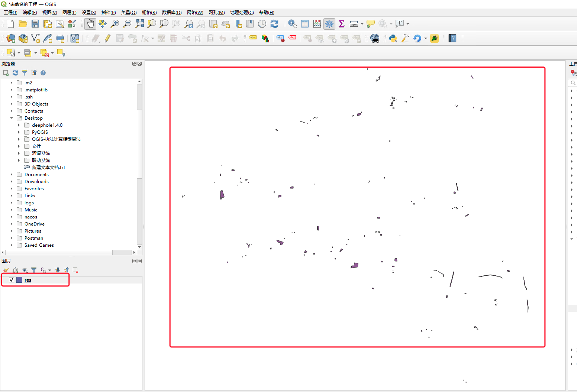Viewport: 577px width, 392px height.
Task: Select the Pan Map hand tool
Action: pyautogui.click(x=90, y=24)
